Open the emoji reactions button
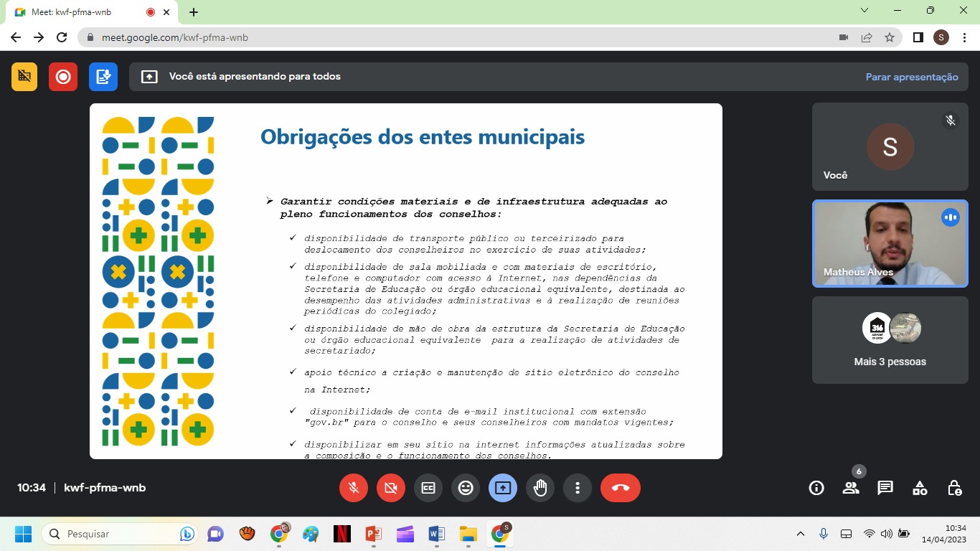The width and height of the screenshot is (980, 551). (x=466, y=488)
